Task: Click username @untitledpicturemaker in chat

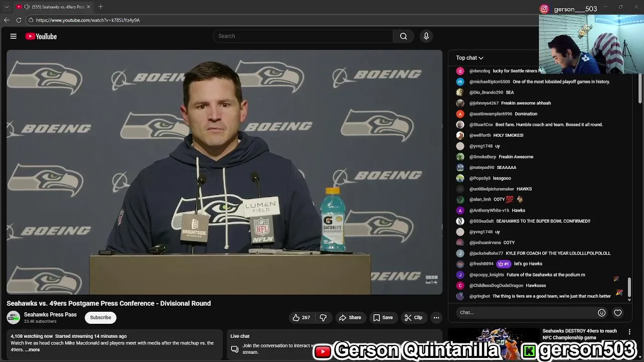Action: (x=492, y=189)
